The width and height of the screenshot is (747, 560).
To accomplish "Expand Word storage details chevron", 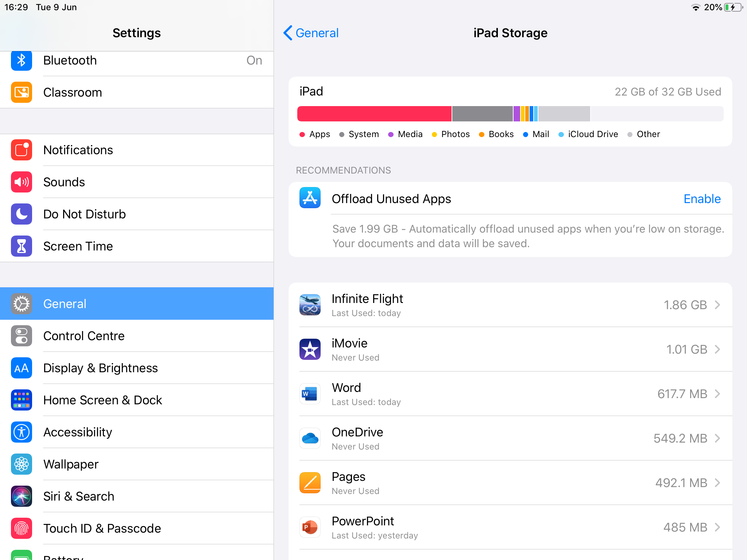I will click(717, 394).
